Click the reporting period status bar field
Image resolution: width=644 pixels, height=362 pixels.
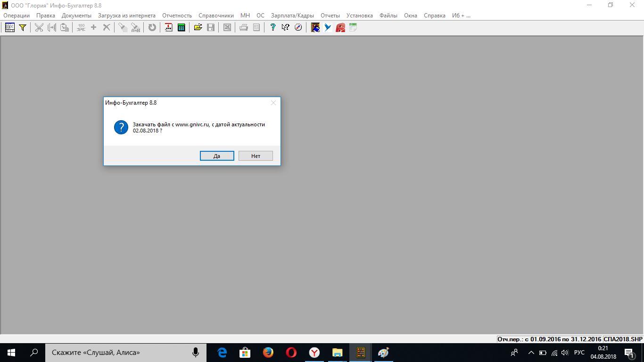tap(550, 339)
